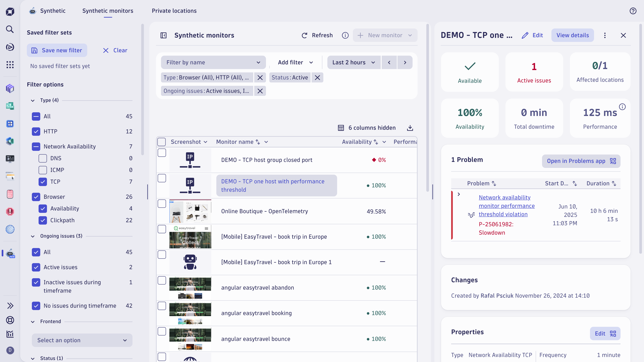
Task: Remove the Status Active filter chip
Action: 317,77
